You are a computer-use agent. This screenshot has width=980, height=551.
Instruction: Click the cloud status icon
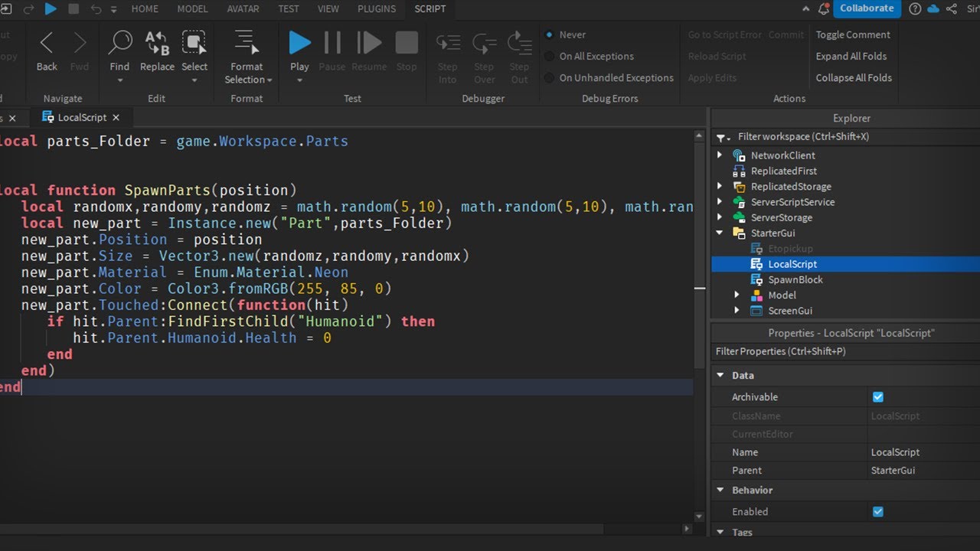(x=933, y=9)
